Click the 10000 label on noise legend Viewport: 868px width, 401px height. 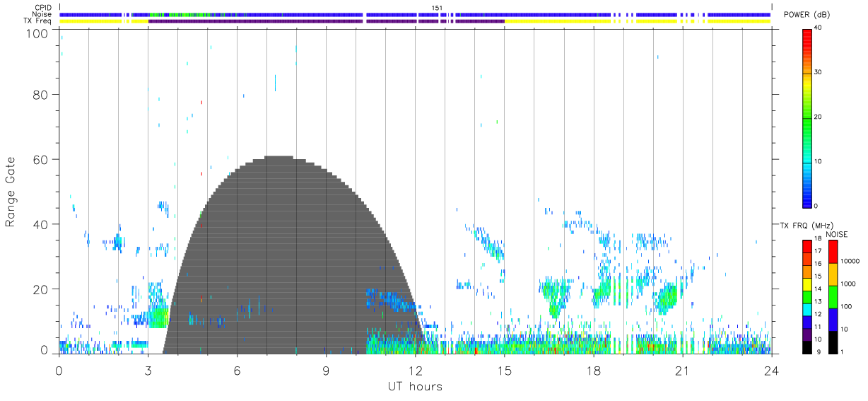tap(851, 261)
